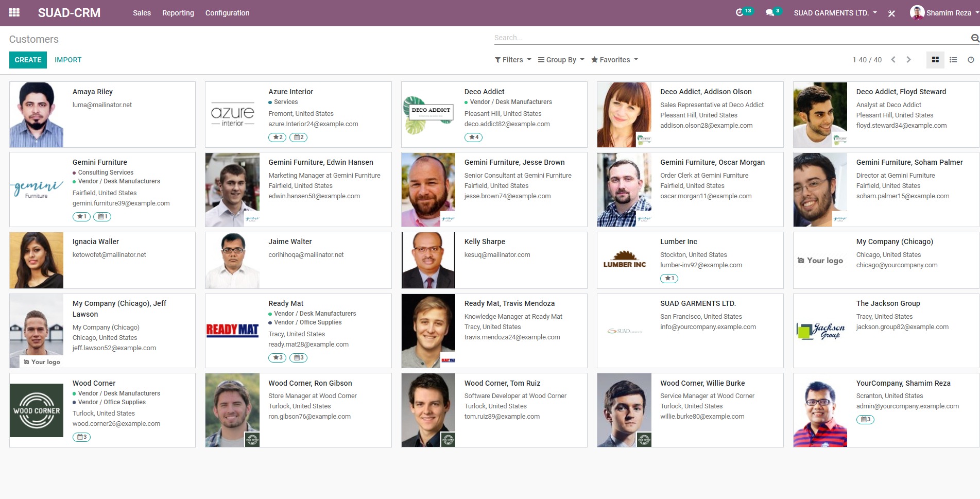The height and width of the screenshot is (499, 980).
Task: Expand the Favorites dropdown
Action: coord(615,60)
